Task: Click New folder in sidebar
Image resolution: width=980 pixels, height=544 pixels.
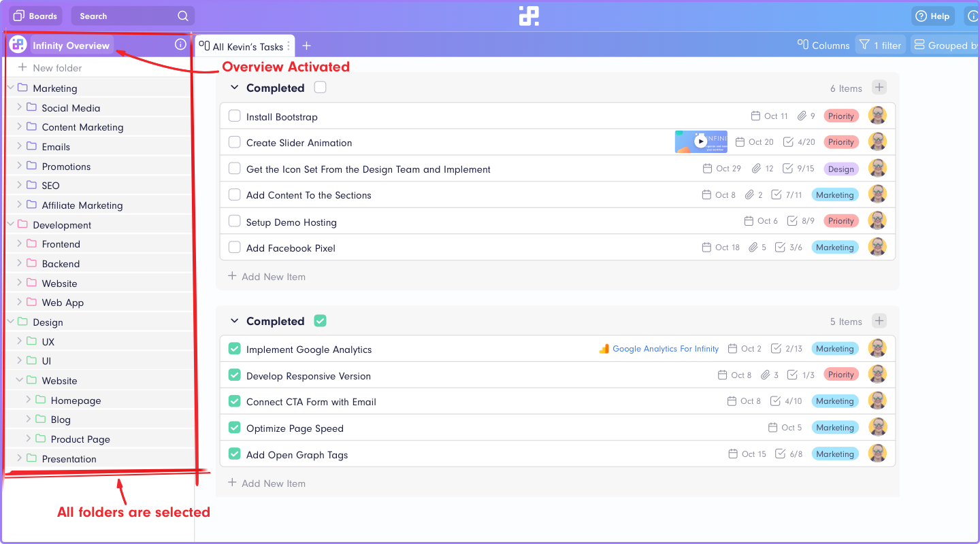Action: (50, 68)
